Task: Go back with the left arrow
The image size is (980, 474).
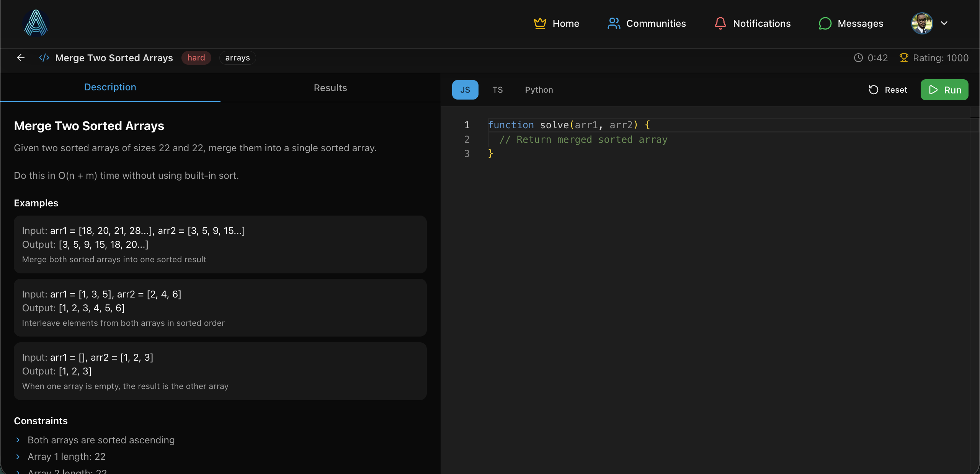Action: click(x=21, y=58)
